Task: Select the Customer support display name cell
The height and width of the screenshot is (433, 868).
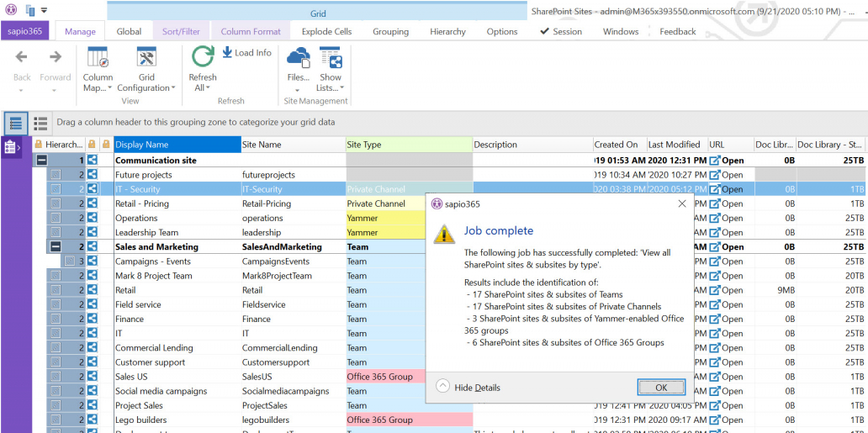Action: 177,362
